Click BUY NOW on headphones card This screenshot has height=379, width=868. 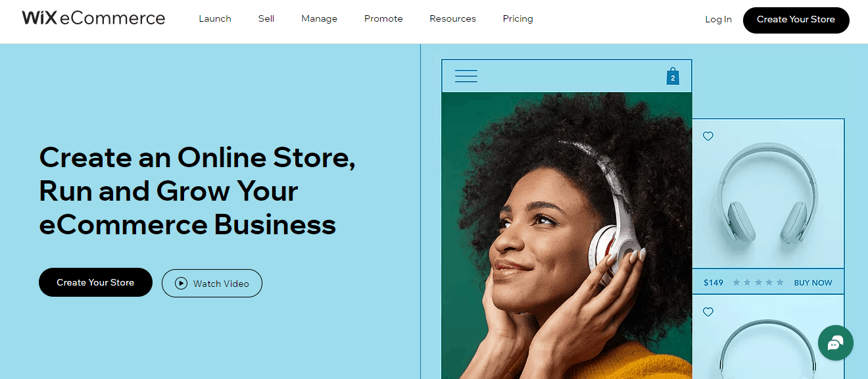click(x=813, y=282)
